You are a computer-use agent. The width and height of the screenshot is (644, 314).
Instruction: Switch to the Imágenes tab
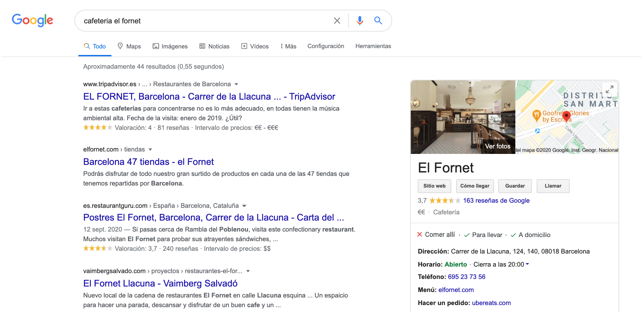point(170,46)
